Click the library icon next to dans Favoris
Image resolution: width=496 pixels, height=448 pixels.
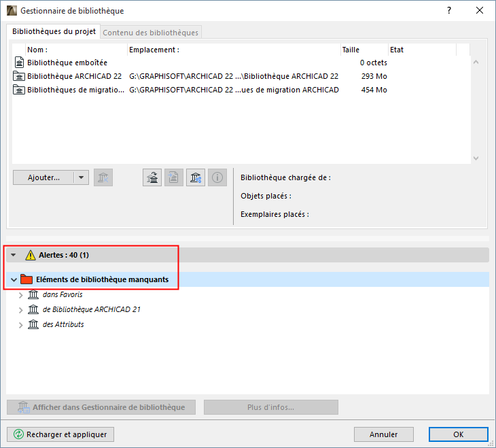tap(33, 294)
